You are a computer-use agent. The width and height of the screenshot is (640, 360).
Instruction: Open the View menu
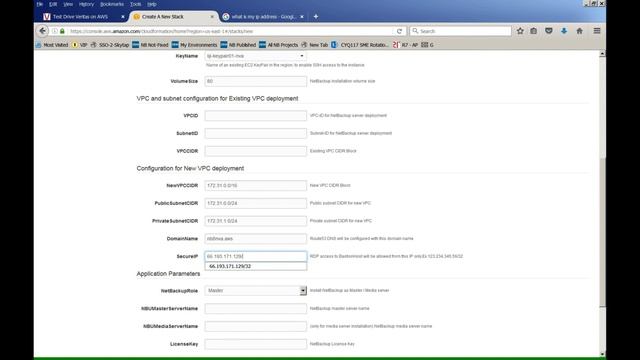click(x=68, y=4)
